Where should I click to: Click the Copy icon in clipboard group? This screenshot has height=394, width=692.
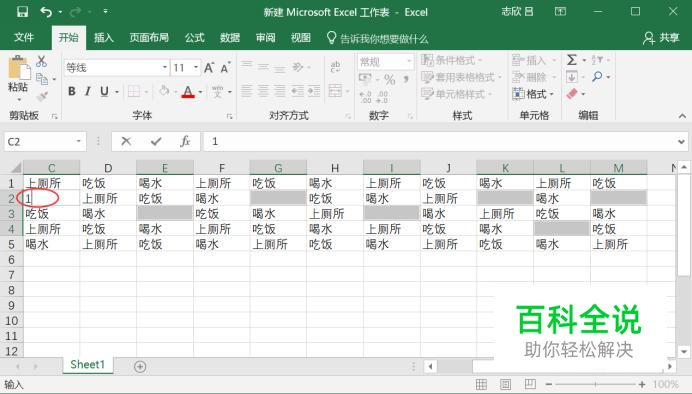[42, 79]
